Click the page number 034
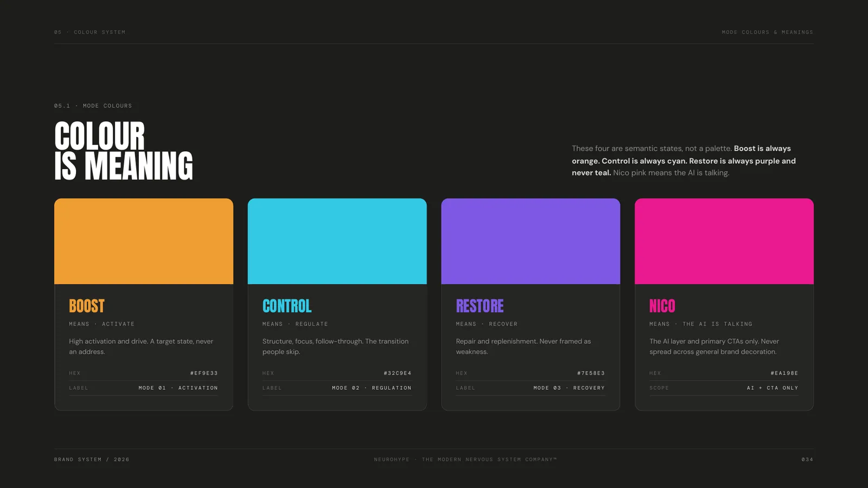Viewport: 868px width, 488px height. (x=807, y=459)
